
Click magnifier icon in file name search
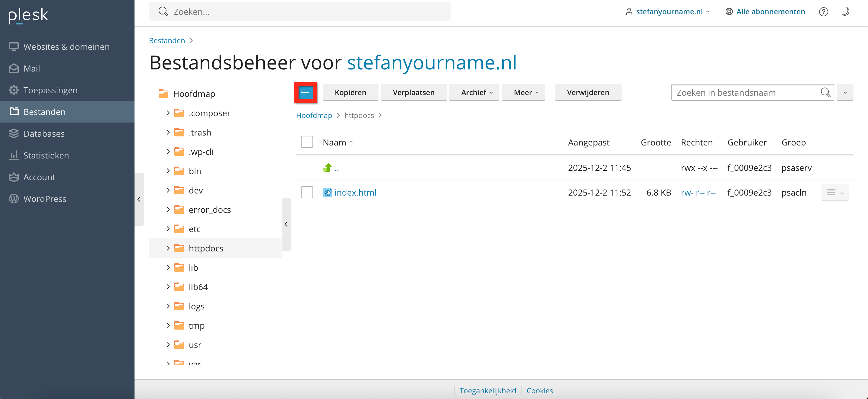(x=825, y=92)
